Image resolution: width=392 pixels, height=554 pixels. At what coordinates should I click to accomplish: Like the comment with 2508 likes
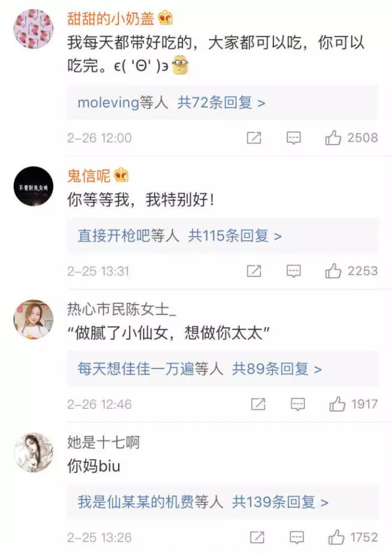(x=333, y=138)
